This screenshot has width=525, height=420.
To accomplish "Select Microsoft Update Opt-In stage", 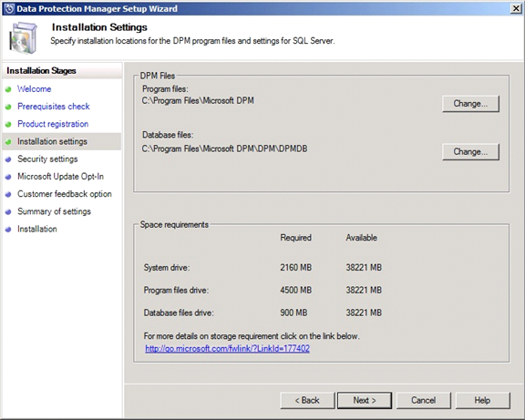I will (60, 177).
